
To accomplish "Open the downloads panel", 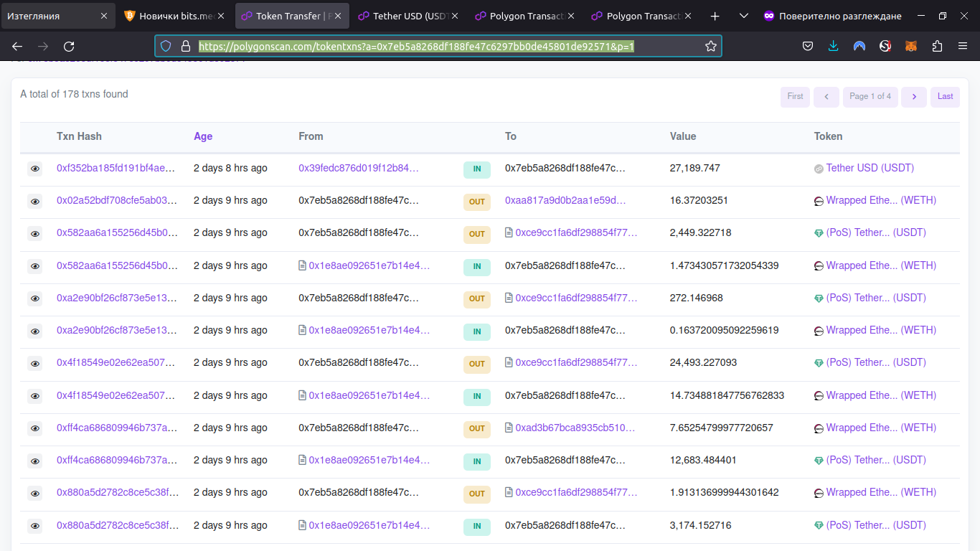I will 834,46.
